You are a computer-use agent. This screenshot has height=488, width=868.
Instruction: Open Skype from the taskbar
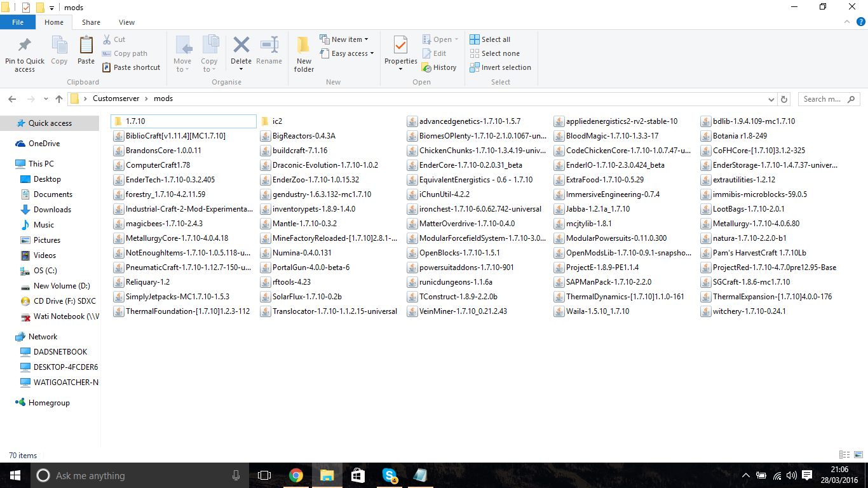pos(390,475)
